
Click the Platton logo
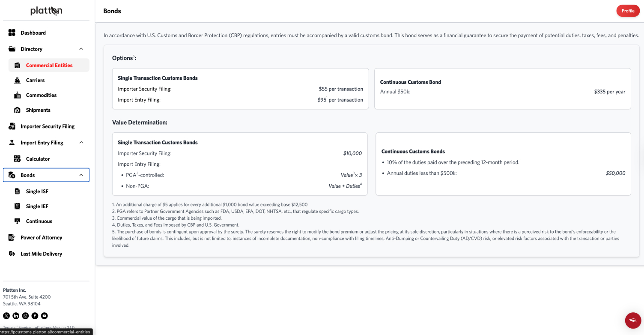(x=46, y=11)
